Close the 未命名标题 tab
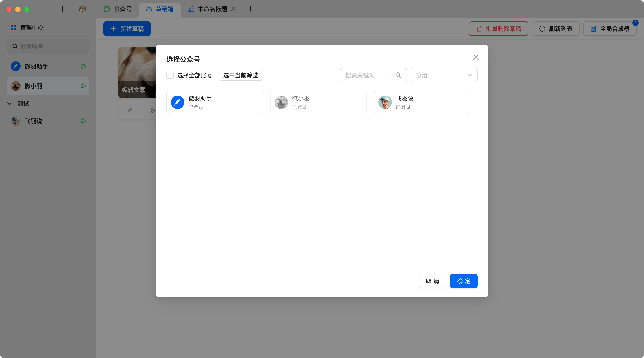This screenshot has width=644, height=358. click(x=233, y=9)
